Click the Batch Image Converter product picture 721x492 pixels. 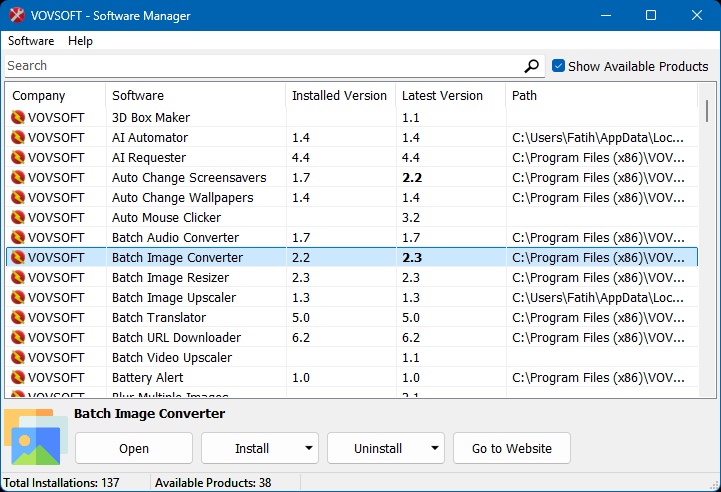(36, 436)
